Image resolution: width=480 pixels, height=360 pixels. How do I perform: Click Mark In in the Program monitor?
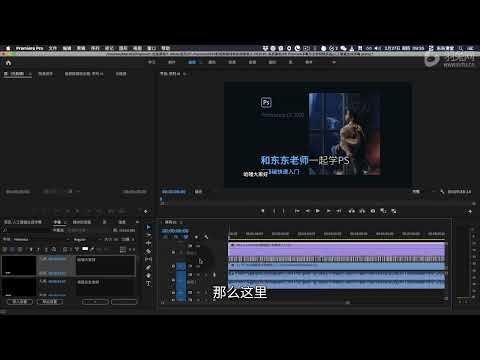click(x=274, y=211)
